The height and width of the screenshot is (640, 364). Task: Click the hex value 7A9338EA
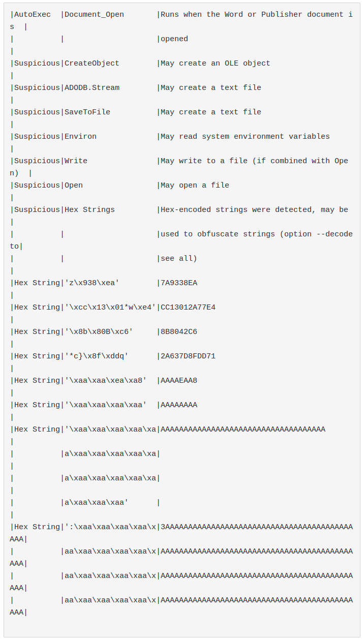(x=179, y=283)
